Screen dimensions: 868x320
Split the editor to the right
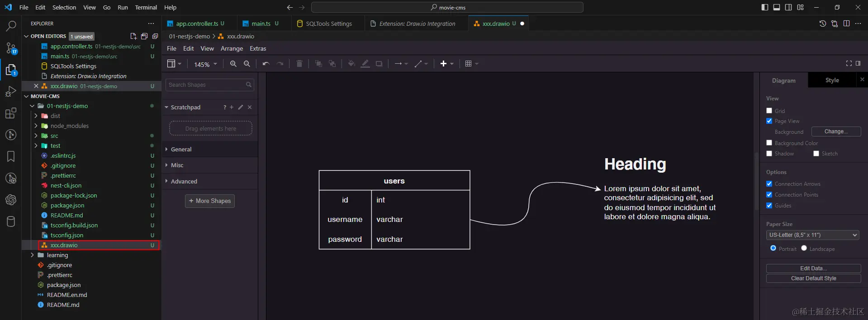coord(846,24)
